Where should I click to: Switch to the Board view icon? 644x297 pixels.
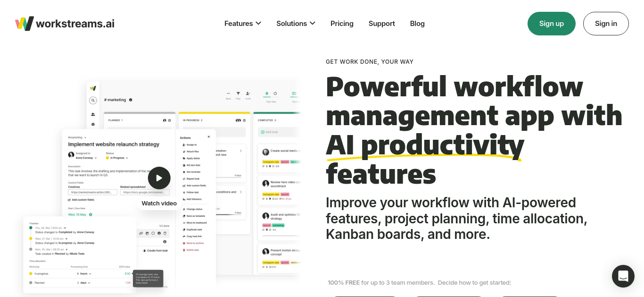click(295, 93)
